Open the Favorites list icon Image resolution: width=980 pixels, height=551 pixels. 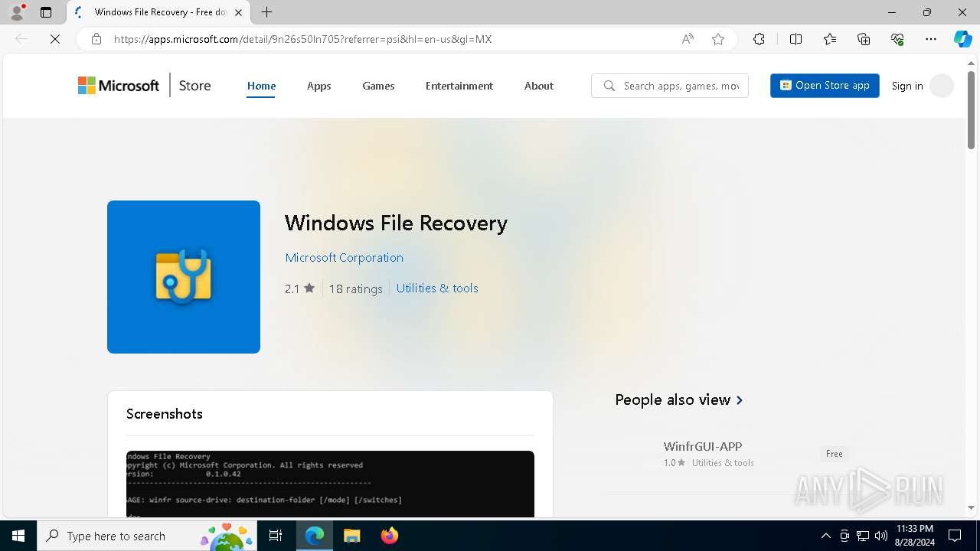tap(830, 39)
